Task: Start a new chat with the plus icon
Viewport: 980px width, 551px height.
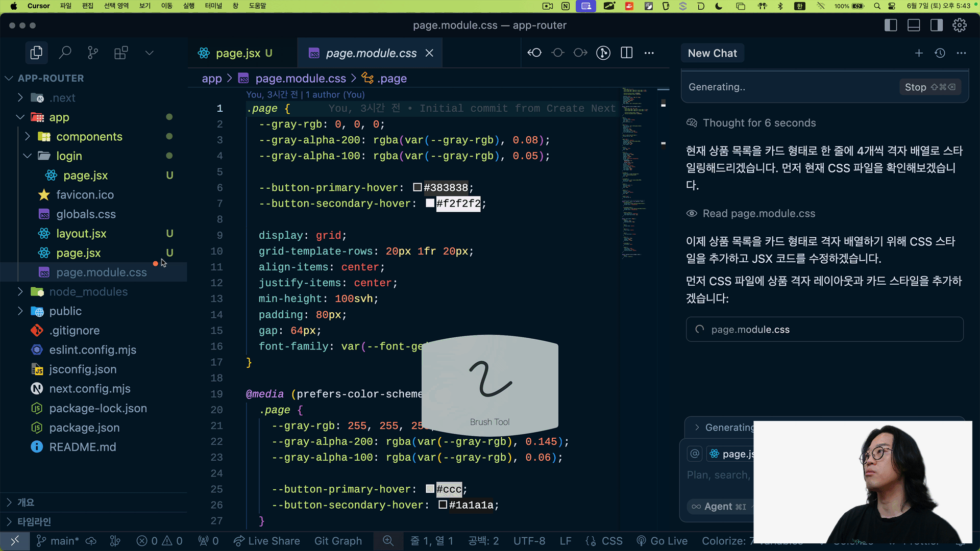Action: tap(918, 53)
